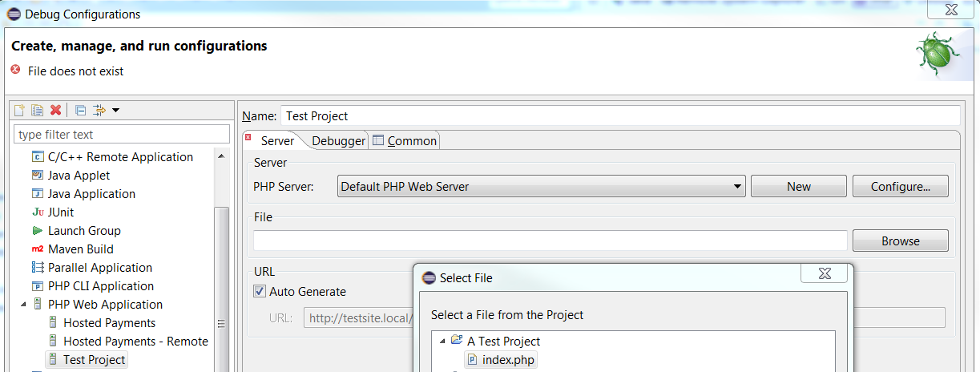Click the Browse button for File
The image size is (980, 372).
(900, 241)
